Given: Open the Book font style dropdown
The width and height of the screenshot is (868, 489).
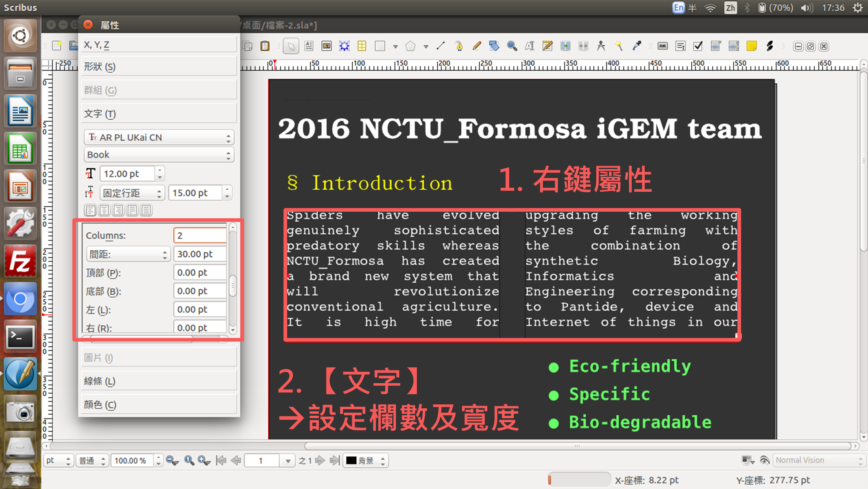Looking at the screenshot, I should (x=159, y=155).
